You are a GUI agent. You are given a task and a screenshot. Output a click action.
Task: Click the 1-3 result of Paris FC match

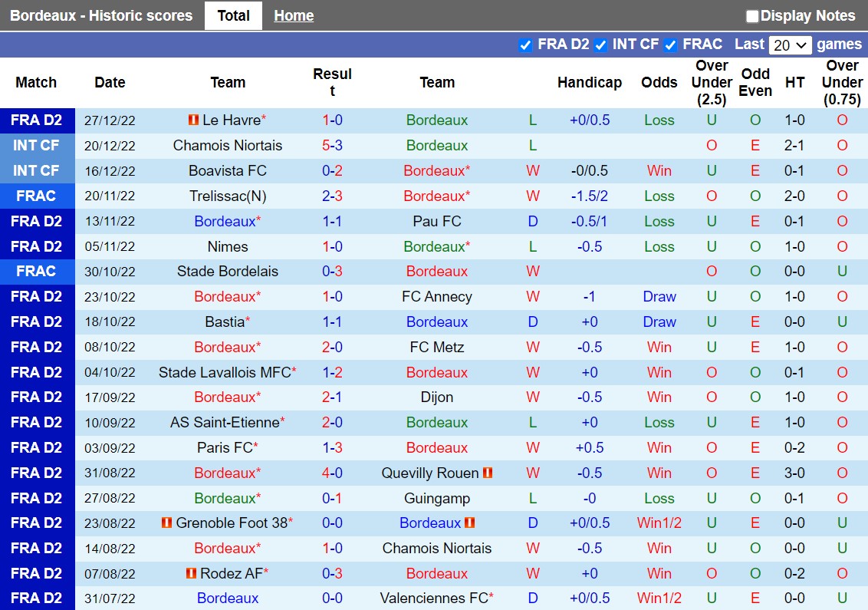tap(332, 447)
